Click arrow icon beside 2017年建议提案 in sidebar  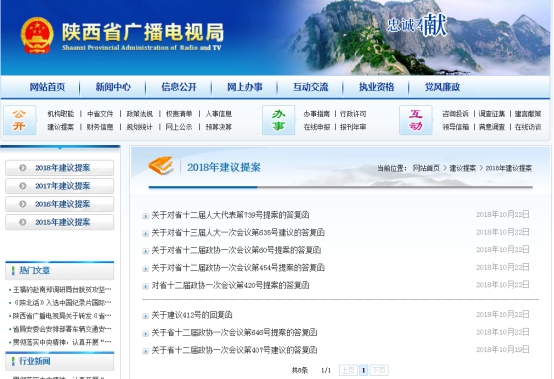pyautogui.click(x=23, y=186)
